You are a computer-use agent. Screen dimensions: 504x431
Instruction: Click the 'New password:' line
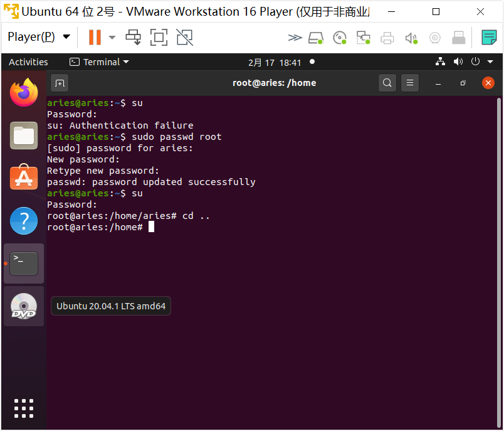click(83, 159)
